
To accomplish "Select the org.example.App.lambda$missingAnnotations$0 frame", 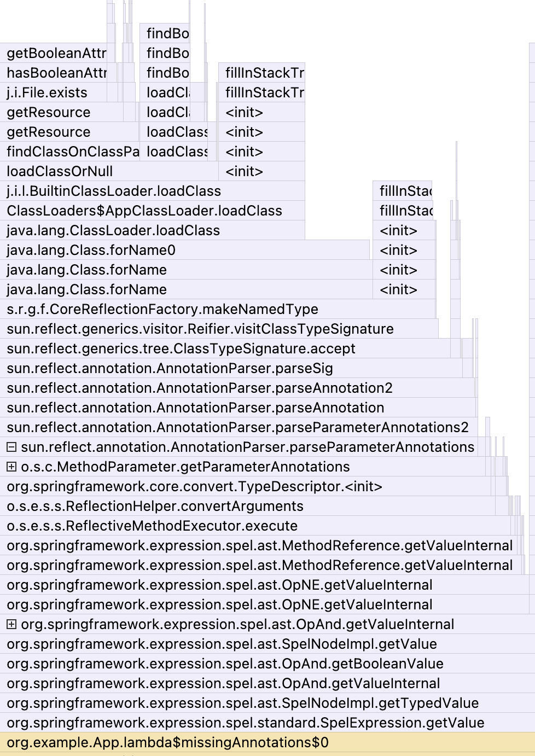I will pos(267,742).
